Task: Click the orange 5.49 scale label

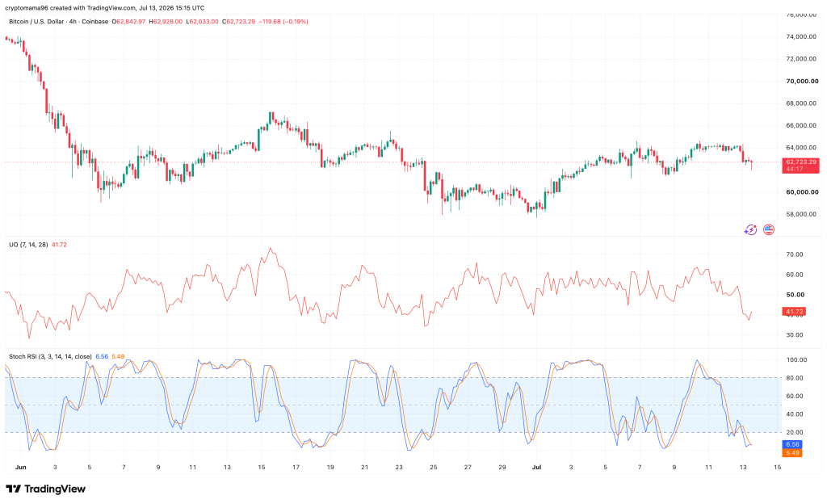Action: [792, 453]
